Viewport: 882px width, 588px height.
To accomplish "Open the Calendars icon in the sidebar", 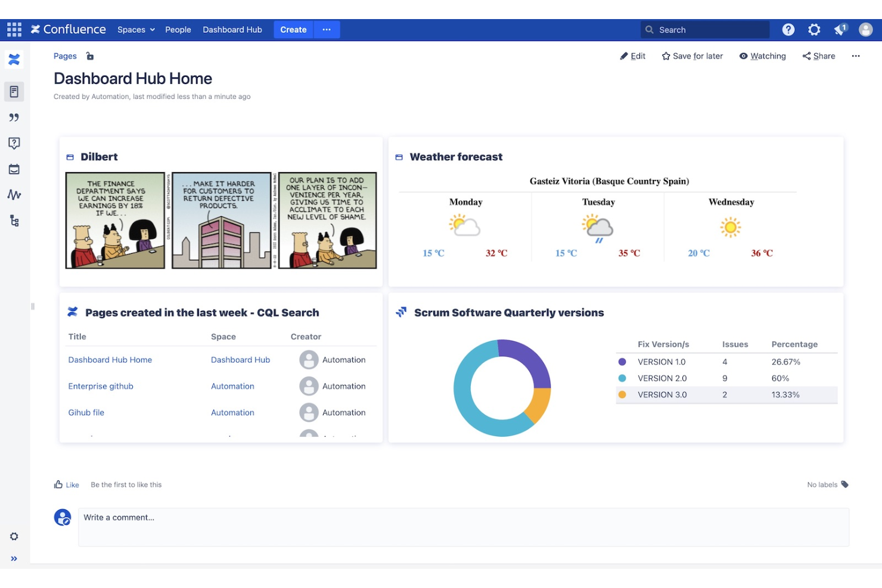I will 14,169.
